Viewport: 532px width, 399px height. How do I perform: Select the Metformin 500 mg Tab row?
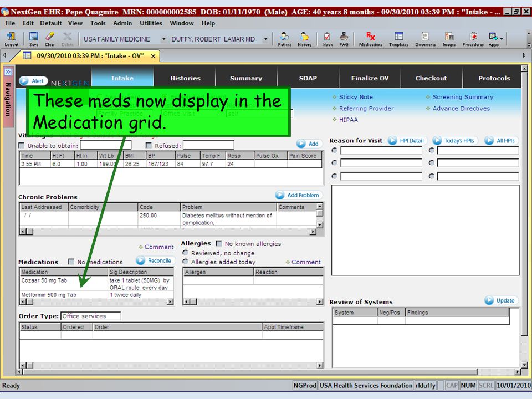pos(97,295)
